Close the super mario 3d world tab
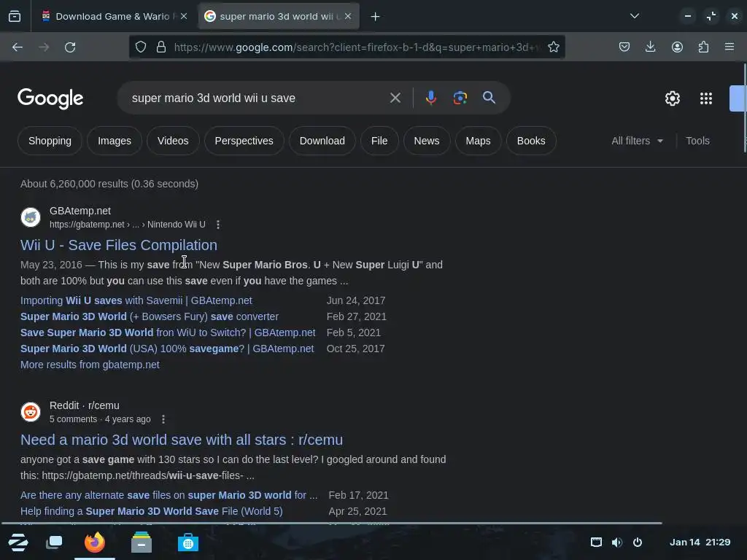747x560 pixels. point(348,16)
